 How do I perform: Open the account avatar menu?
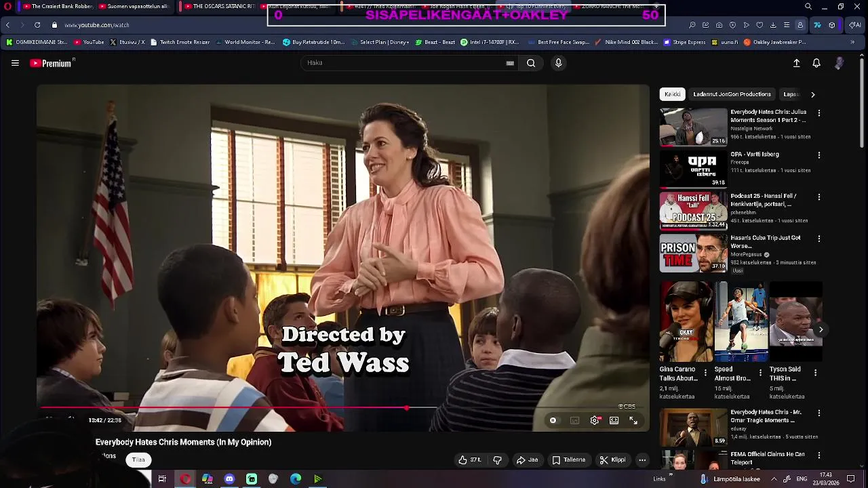pos(840,63)
